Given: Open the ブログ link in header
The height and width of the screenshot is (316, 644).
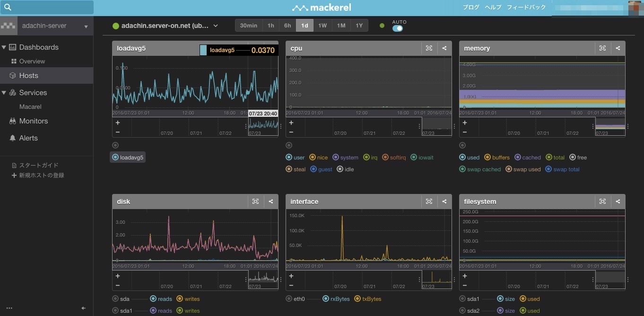Looking at the screenshot, I should pos(470,8).
